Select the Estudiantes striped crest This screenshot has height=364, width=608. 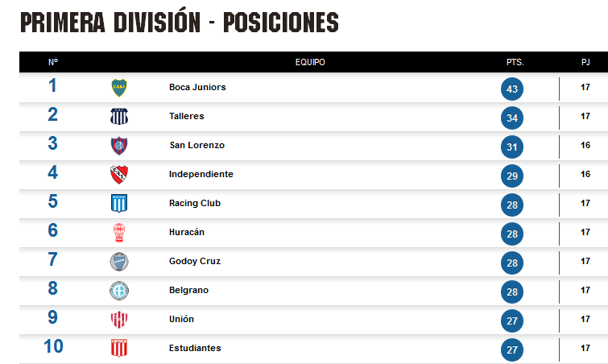[x=119, y=348]
